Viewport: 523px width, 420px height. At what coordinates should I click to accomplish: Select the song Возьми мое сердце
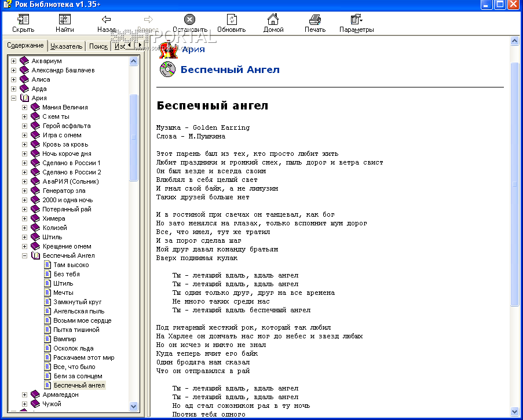82,320
